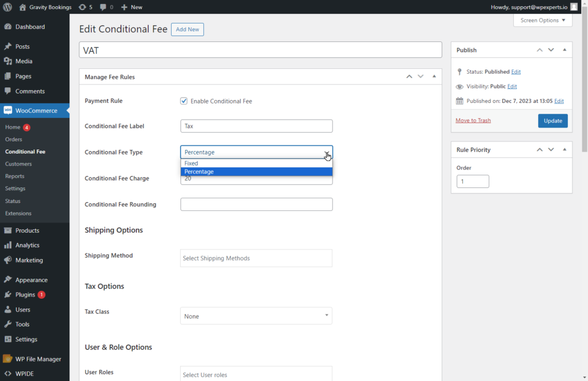Select the Percentage option in dropdown list
Viewport: 588px width, 381px height.
pyautogui.click(x=257, y=172)
